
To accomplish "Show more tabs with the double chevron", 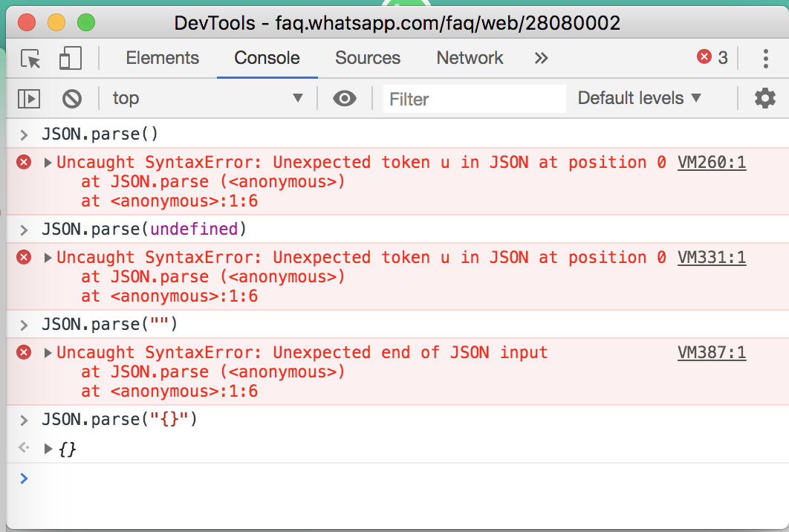I will 541,58.
